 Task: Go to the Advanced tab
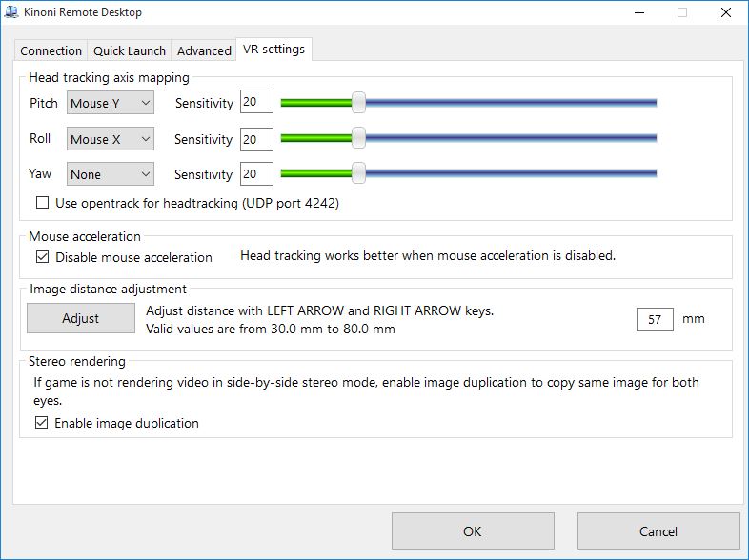(204, 50)
